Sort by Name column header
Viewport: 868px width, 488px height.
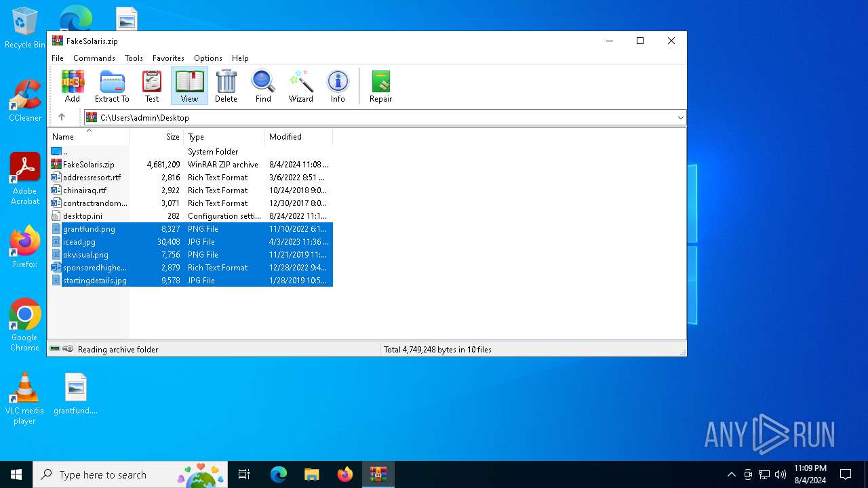[x=88, y=137]
